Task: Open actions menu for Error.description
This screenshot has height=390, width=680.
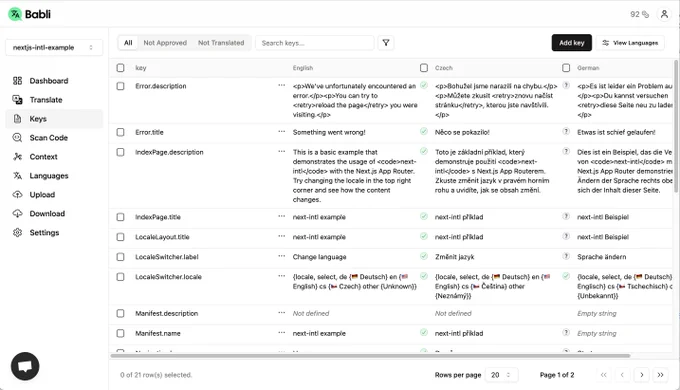Action: point(282,85)
